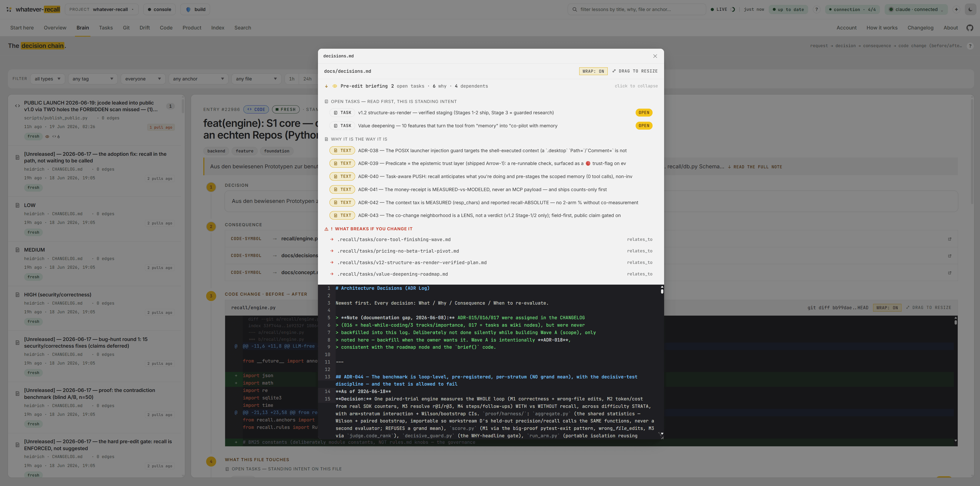The image size is (980, 486).
Task: Switch to the Git tab
Action: (x=126, y=28)
